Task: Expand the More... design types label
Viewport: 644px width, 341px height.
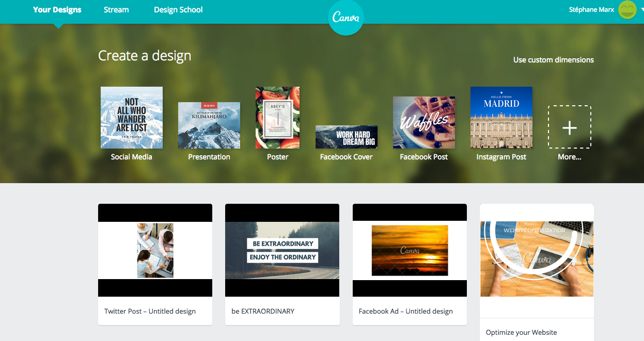Action: (569, 157)
